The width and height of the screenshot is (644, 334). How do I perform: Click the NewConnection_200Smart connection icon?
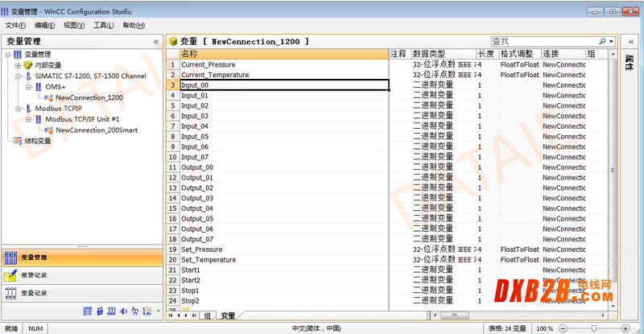click(x=49, y=130)
